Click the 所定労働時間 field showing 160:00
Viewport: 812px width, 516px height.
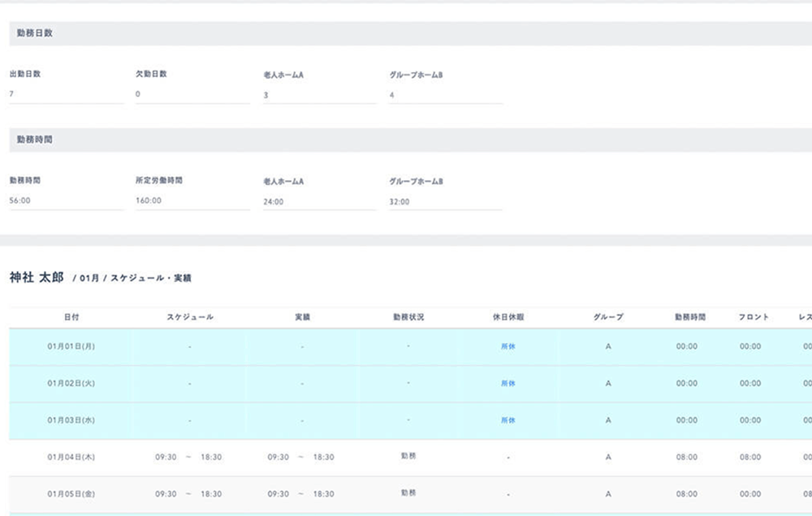pos(192,200)
